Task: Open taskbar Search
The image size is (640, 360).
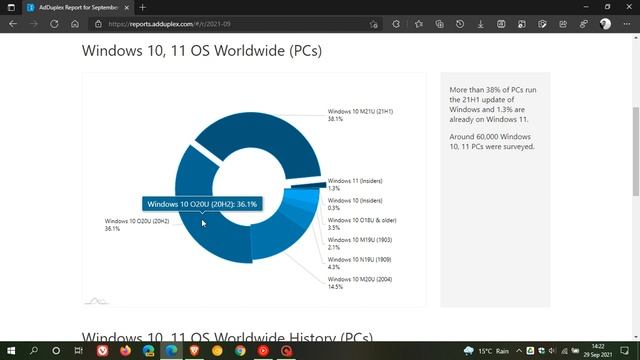Action: (x=34, y=351)
